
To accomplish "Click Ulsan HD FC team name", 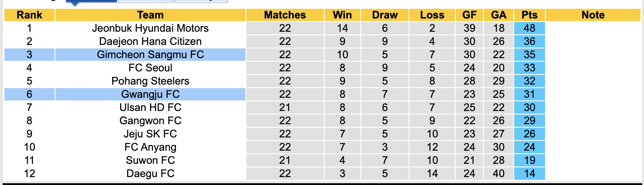I will 150,107.
